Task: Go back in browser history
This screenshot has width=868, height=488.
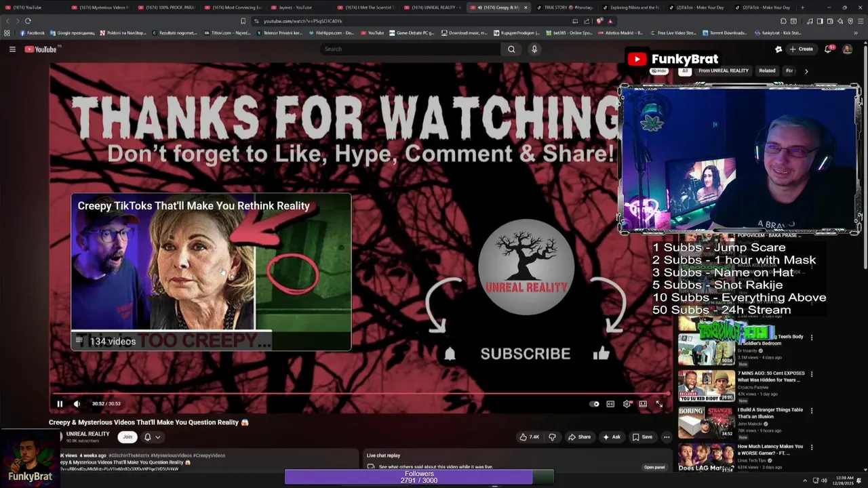Action: click(x=8, y=21)
